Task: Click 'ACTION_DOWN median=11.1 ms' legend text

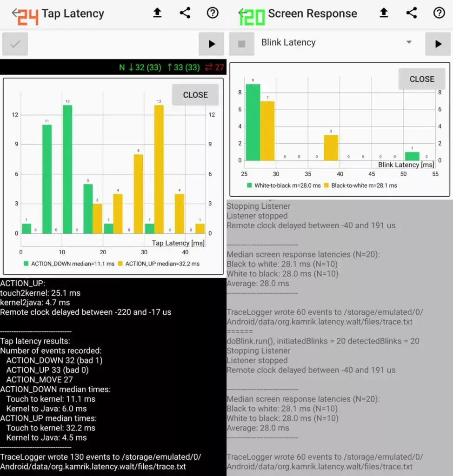Action: [73, 264]
